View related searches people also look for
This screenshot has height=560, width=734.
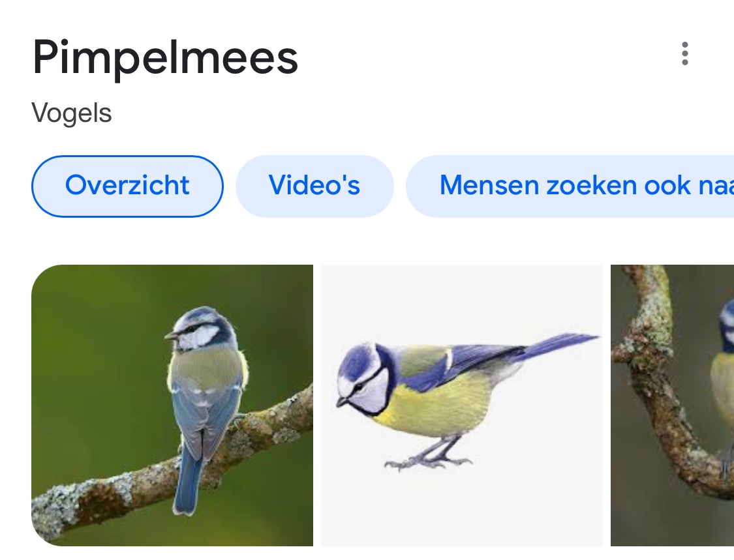(570, 186)
